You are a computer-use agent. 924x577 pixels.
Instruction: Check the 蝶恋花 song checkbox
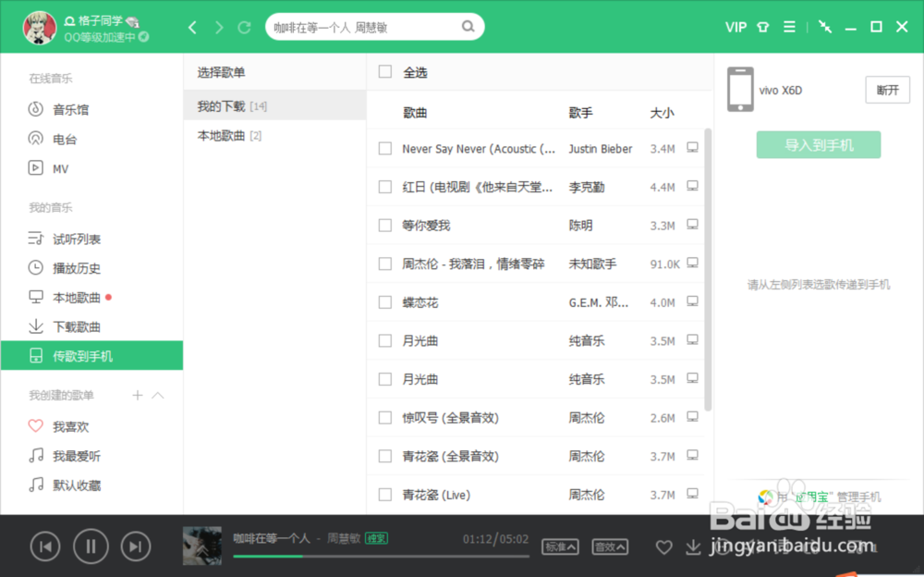(384, 301)
